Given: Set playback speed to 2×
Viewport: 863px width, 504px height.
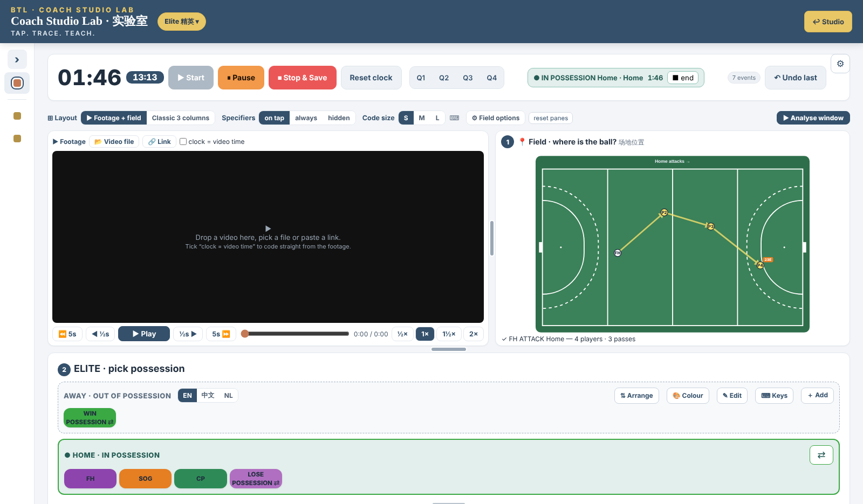Looking at the screenshot, I should point(474,334).
